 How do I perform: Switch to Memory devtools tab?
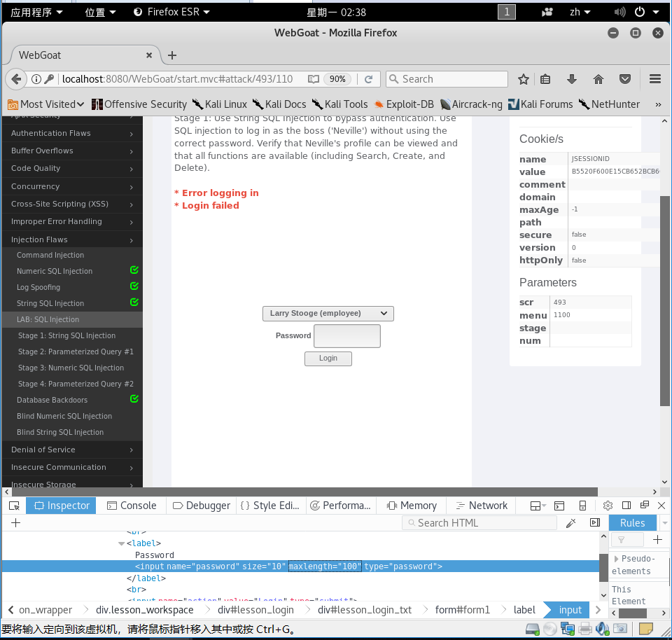click(x=412, y=506)
